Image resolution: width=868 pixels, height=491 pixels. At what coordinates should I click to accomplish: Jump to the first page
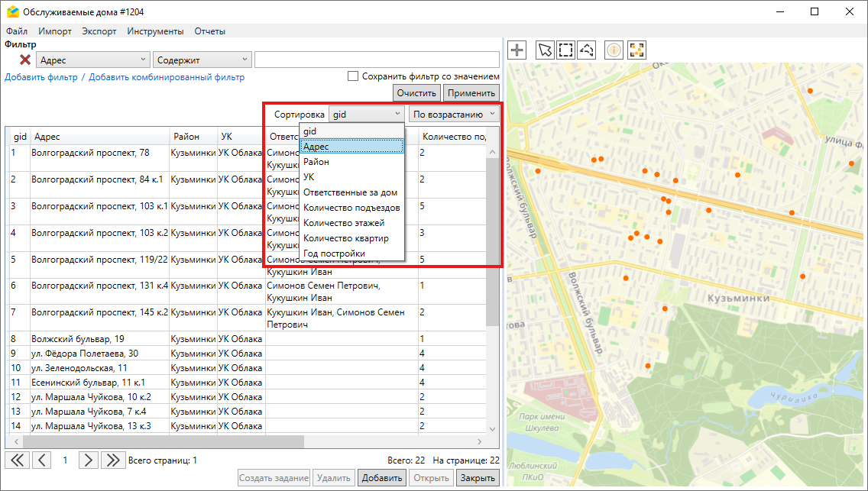tap(17, 460)
